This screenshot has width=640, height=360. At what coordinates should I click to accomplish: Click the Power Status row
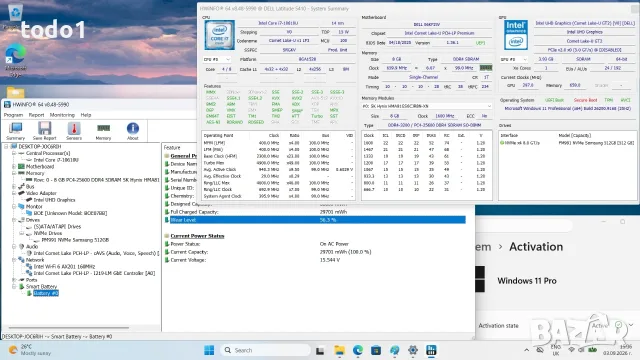pyautogui.click(x=315, y=244)
